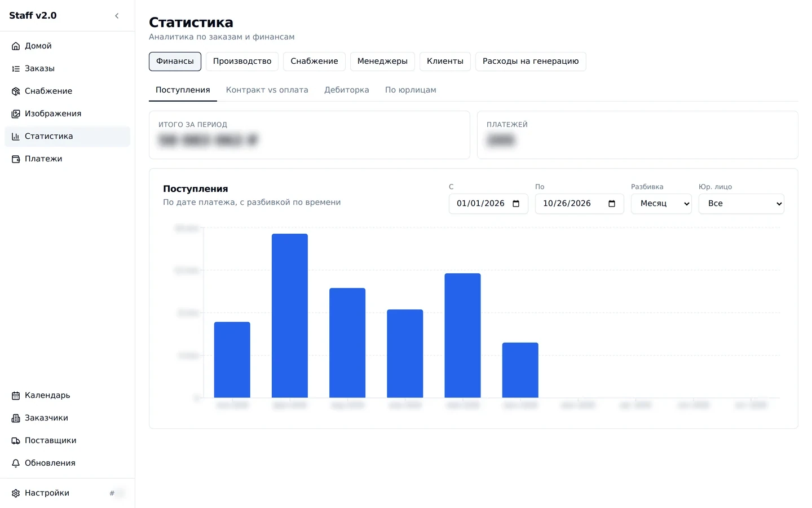Select the Расходы на генерацию button
The height and width of the screenshot is (508, 812).
531,62
